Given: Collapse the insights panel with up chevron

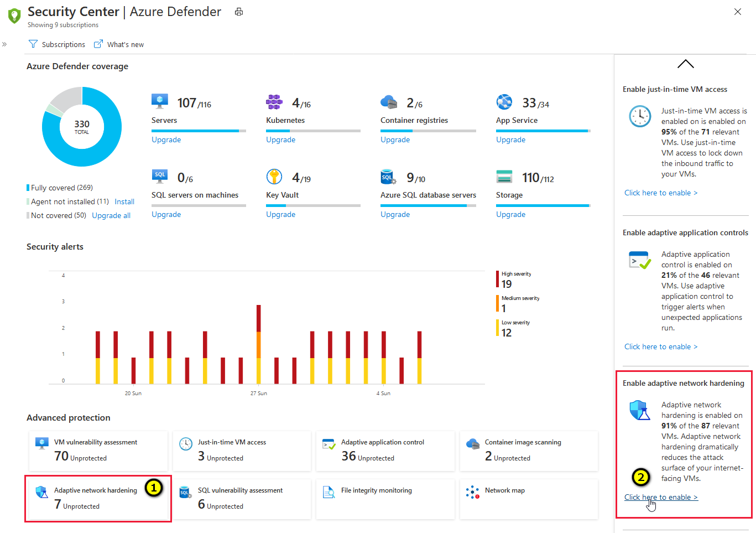Looking at the screenshot, I should tap(685, 64).
